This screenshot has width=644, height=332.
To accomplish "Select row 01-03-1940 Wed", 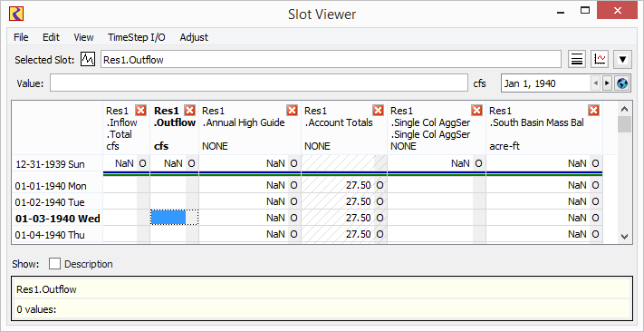I will click(x=57, y=219).
